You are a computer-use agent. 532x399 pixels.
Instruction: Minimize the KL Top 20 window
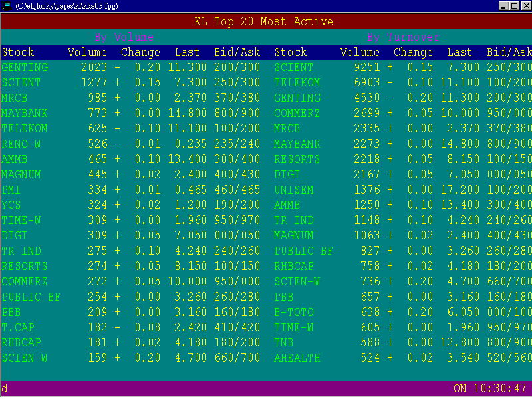pos(503,5)
